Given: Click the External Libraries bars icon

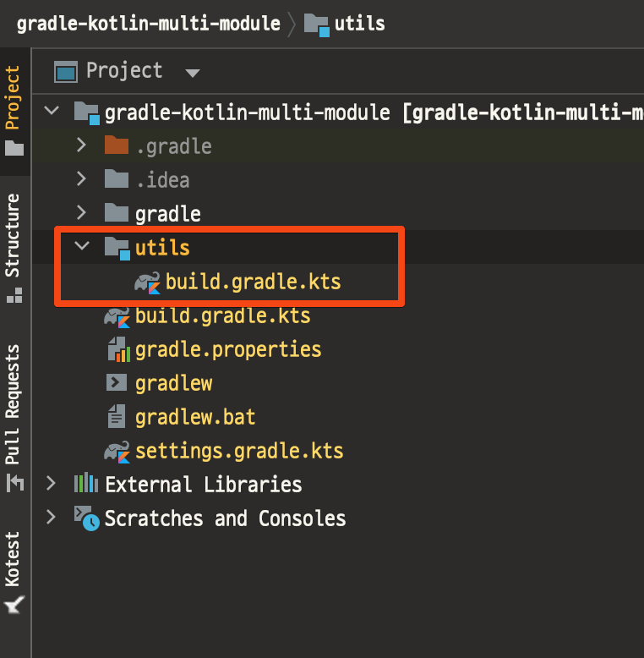Looking at the screenshot, I should coord(86,483).
